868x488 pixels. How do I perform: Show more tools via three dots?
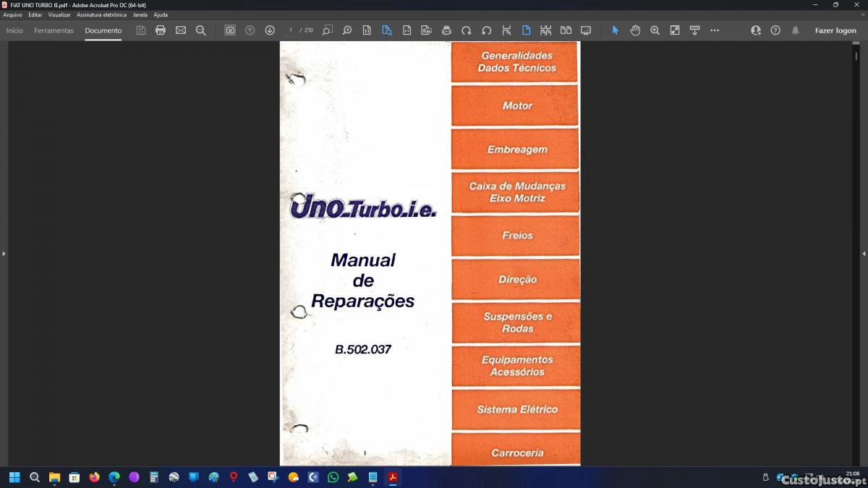(x=715, y=30)
